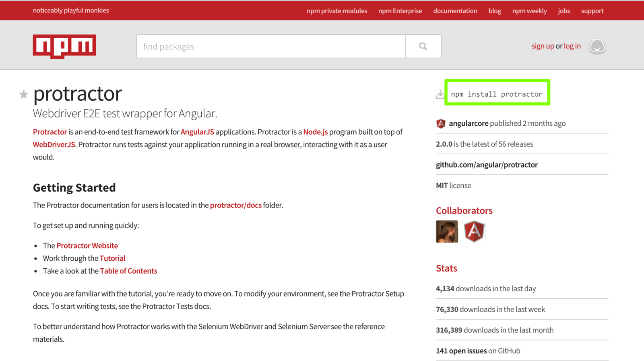Click the magnifier search button
Screen dimensions: 644x361
pyautogui.click(x=423, y=46)
